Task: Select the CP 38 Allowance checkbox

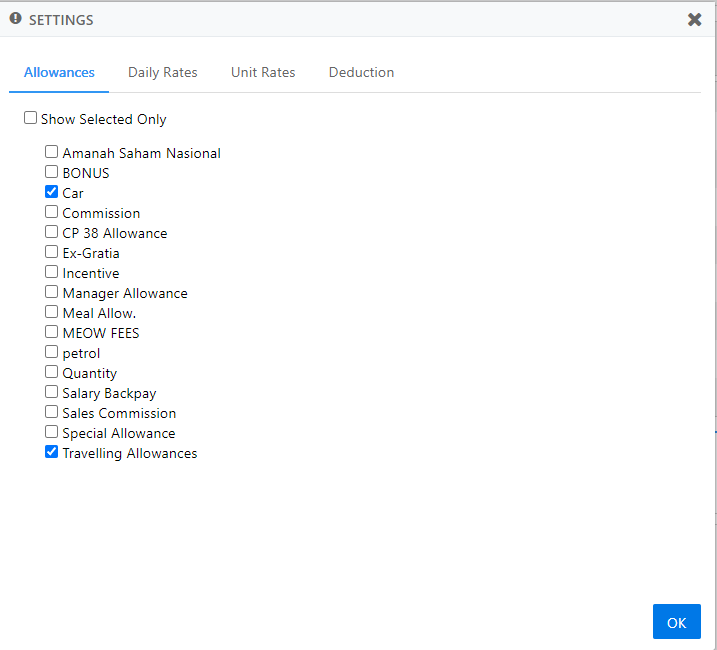Action: [x=51, y=232]
